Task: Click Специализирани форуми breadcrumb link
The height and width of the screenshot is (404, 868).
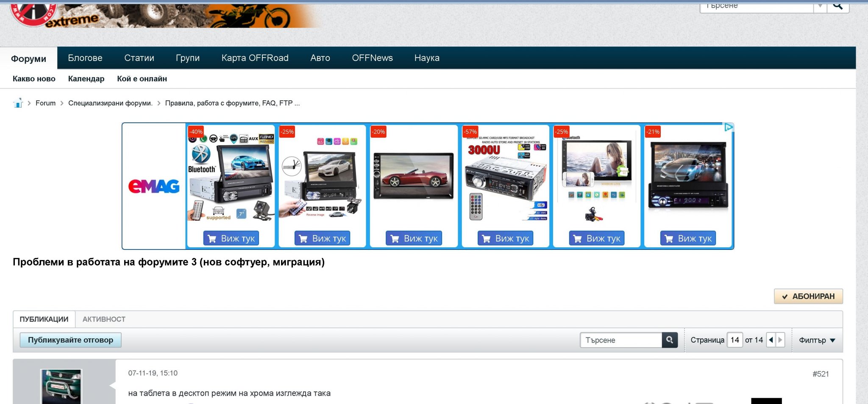Action: pyautogui.click(x=110, y=103)
